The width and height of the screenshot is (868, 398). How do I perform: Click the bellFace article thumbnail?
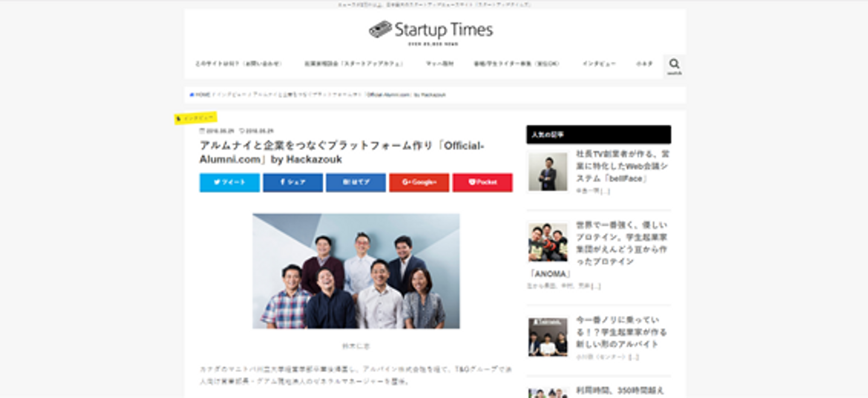click(548, 172)
